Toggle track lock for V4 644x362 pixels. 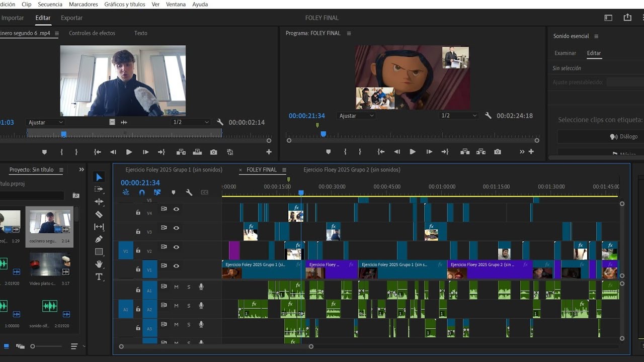click(138, 212)
